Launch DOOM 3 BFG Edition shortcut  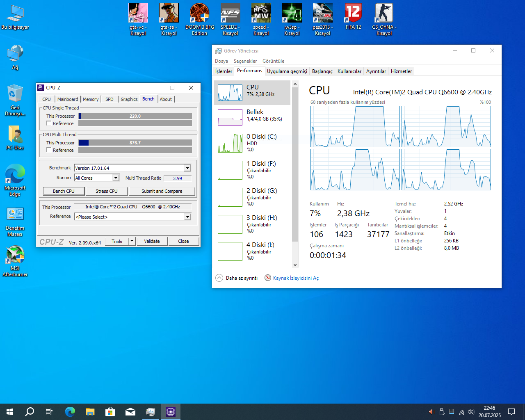pyautogui.click(x=200, y=19)
